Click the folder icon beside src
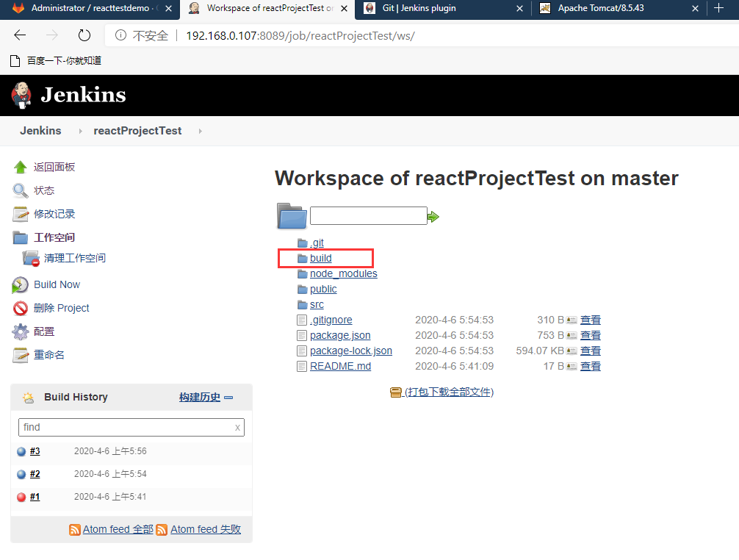The height and width of the screenshot is (560, 739). tap(303, 305)
